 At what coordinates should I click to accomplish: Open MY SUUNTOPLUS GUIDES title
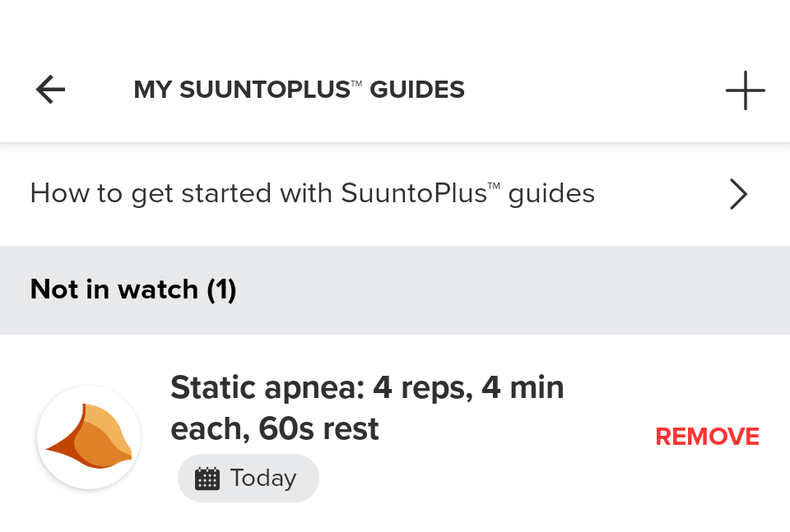click(x=300, y=90)
